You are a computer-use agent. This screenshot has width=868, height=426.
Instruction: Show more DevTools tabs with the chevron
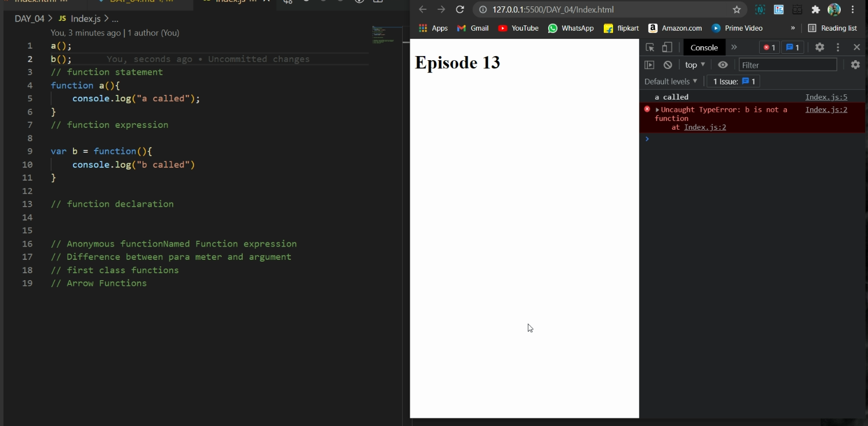[x=734, y=47]
